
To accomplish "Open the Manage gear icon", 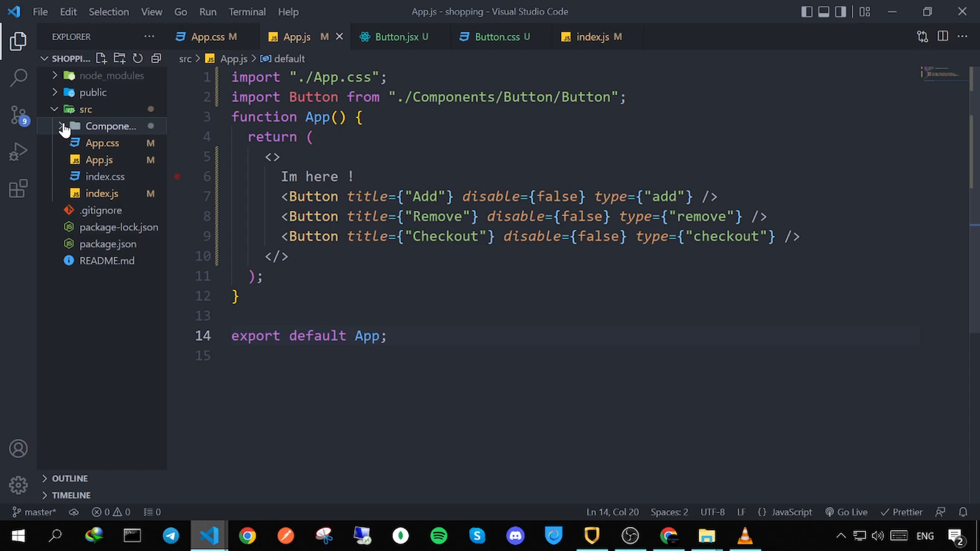I will [x=18, y=485].
